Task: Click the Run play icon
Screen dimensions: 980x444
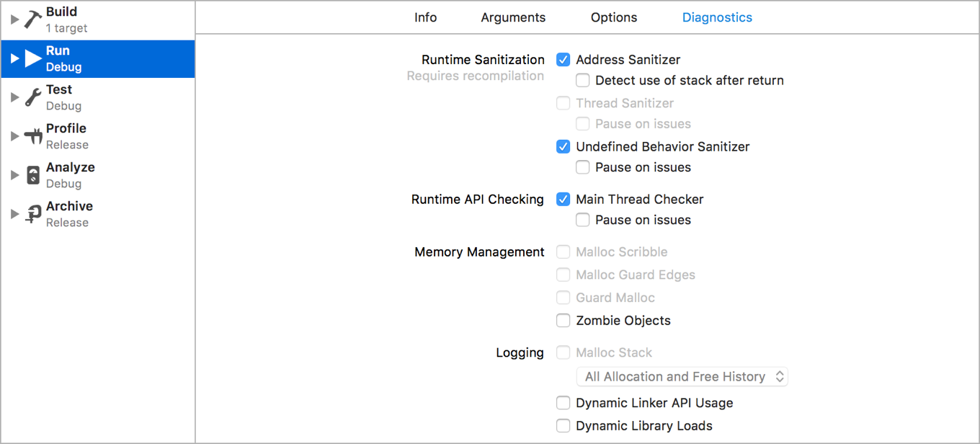Action: [x=33, y=58]
